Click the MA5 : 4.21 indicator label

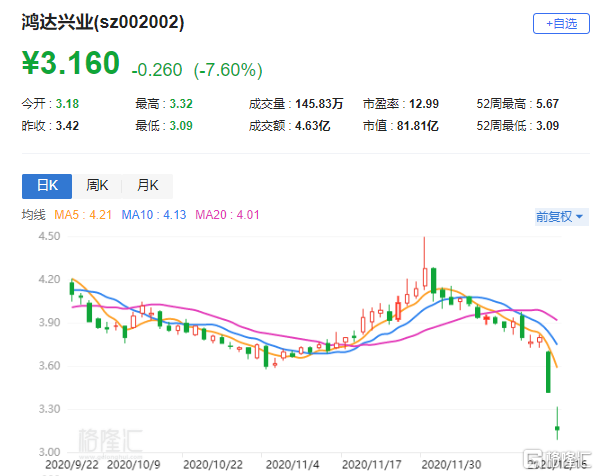83,215
